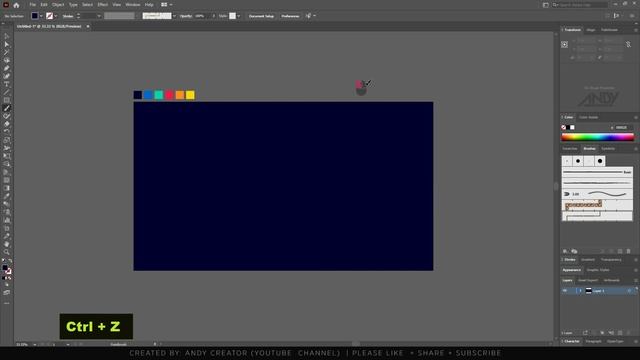640x360 pixels.
Task: Set None swatch in Color panel
Action: pos(564,127)
